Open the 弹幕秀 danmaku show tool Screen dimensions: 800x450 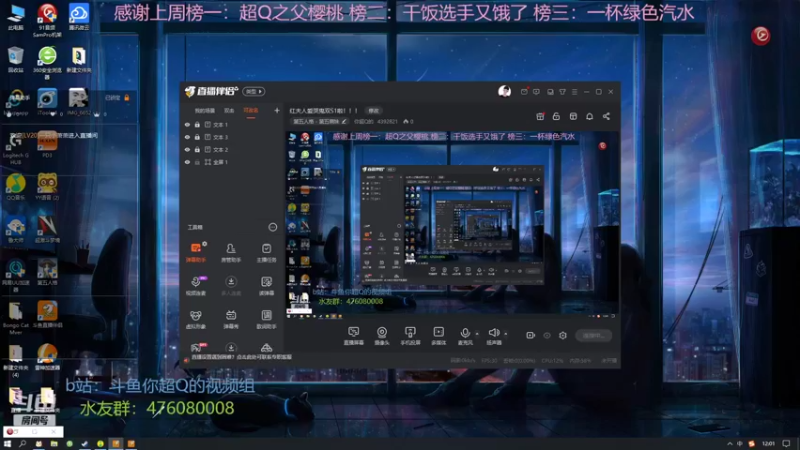coord(231,319)
